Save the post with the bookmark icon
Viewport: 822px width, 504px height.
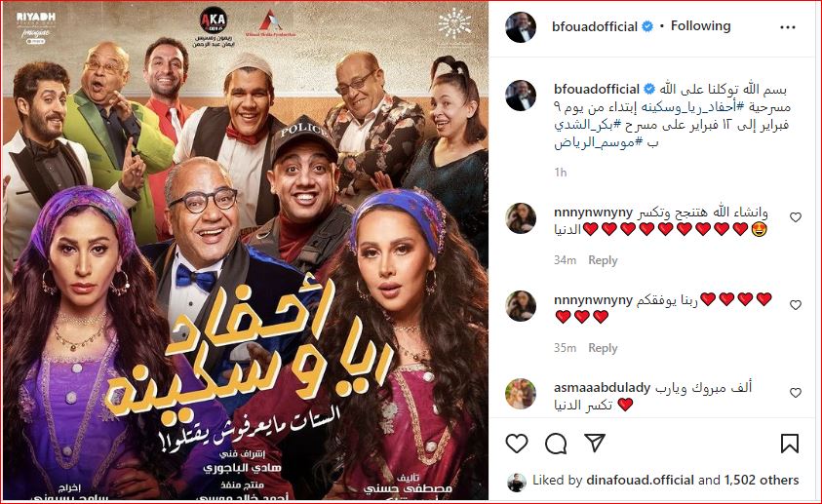click(x=790, y=444)
